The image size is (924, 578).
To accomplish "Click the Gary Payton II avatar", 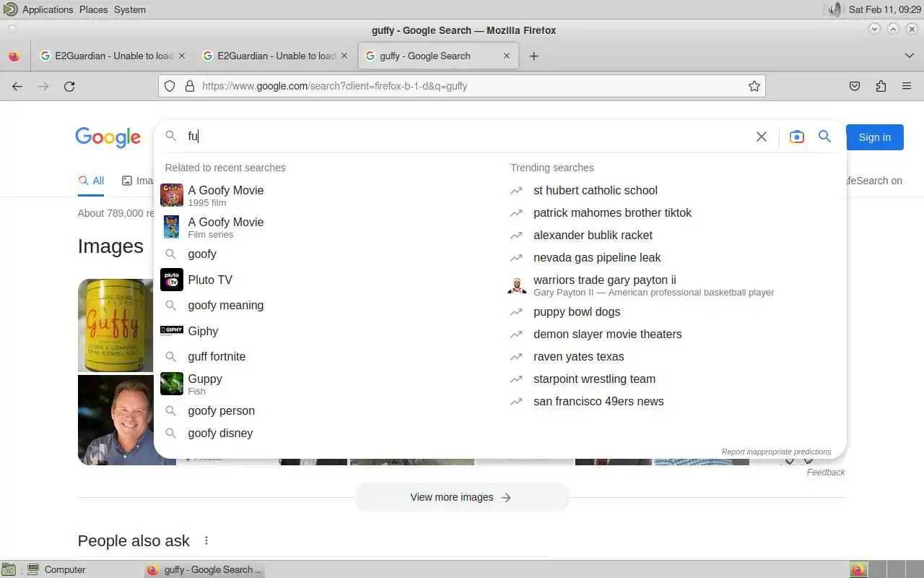I will pos(517,285).
